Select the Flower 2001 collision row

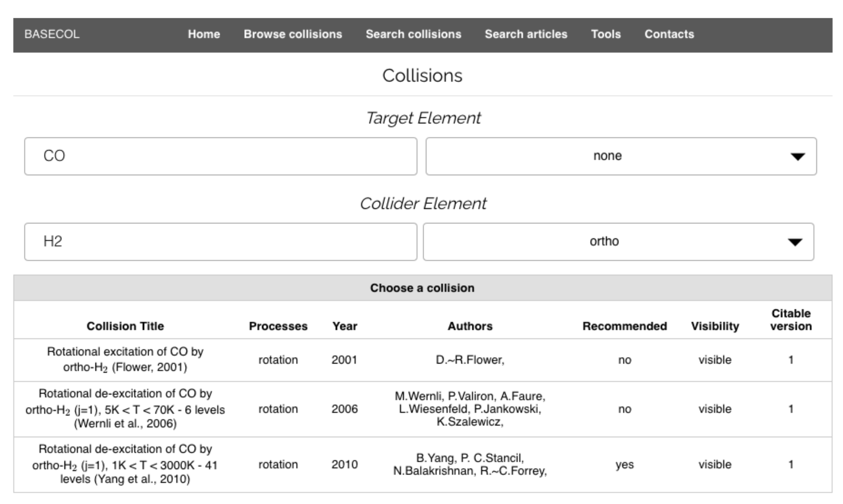[x=125, y=360]
